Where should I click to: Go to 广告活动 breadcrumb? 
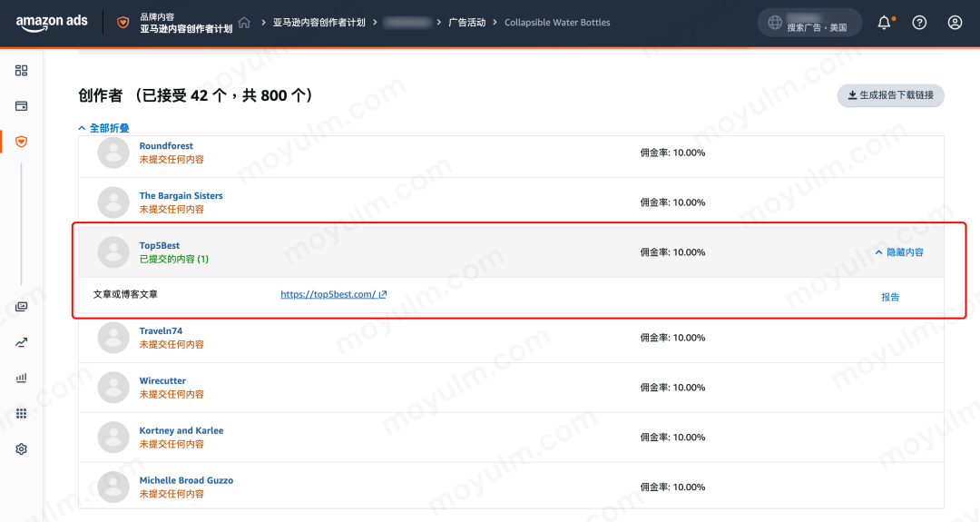(x=467, y=23)
